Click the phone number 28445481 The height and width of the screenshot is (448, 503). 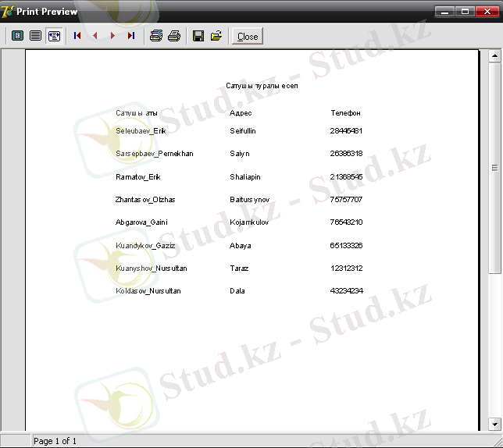[x=346, y=131]
